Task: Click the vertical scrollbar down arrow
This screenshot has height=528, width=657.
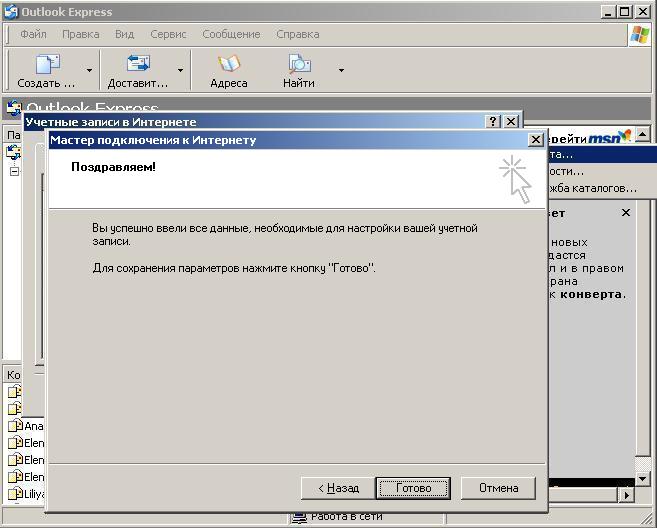Action: 642,478
